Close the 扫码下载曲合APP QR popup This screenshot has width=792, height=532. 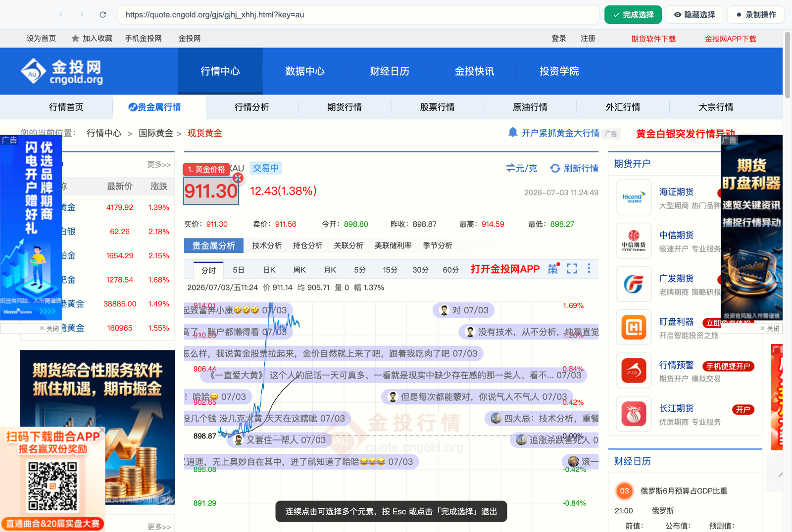click(x=102, y=431)
